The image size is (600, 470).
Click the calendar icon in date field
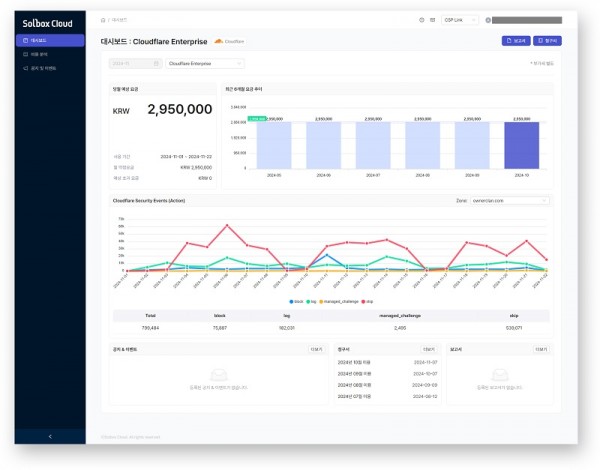[x=156, y=64]
